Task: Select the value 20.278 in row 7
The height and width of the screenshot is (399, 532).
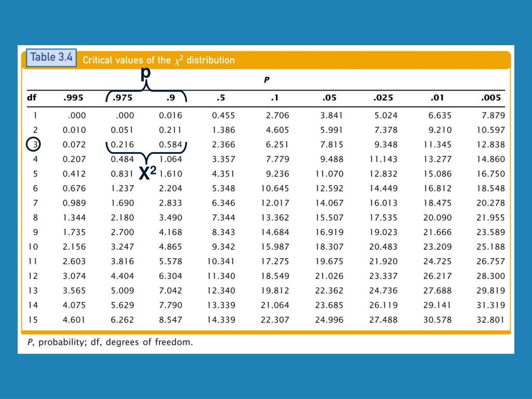Action: (491, 203)
